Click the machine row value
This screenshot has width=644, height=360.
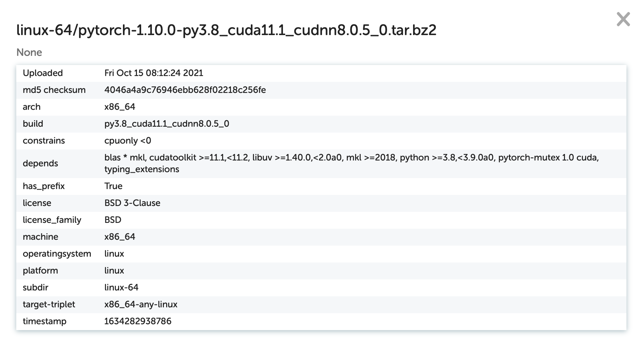120,237
